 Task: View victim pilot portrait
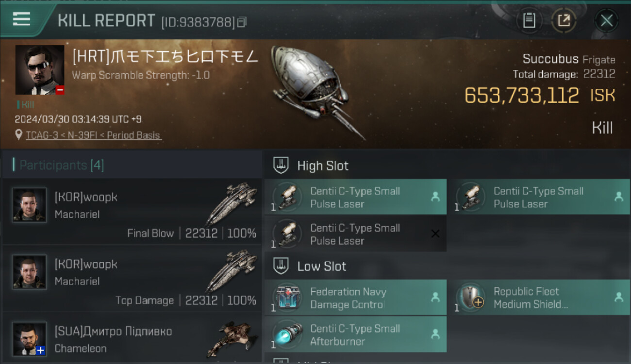coord(40,70)
